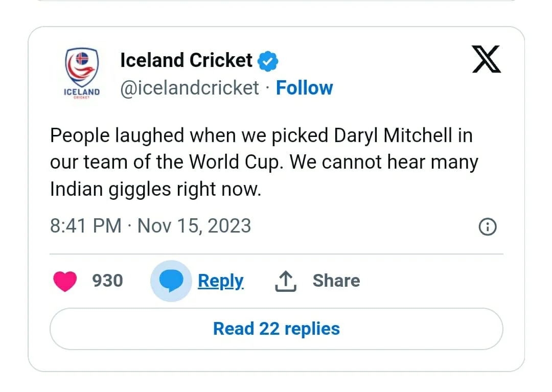Click the 8:41 PM Nov 15, 2023 timestamp
552x392 pixels.
click(x=150, y=225)
